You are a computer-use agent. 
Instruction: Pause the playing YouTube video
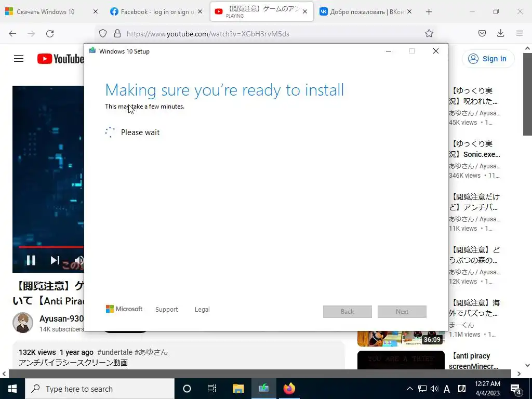[x=31, y=260]
